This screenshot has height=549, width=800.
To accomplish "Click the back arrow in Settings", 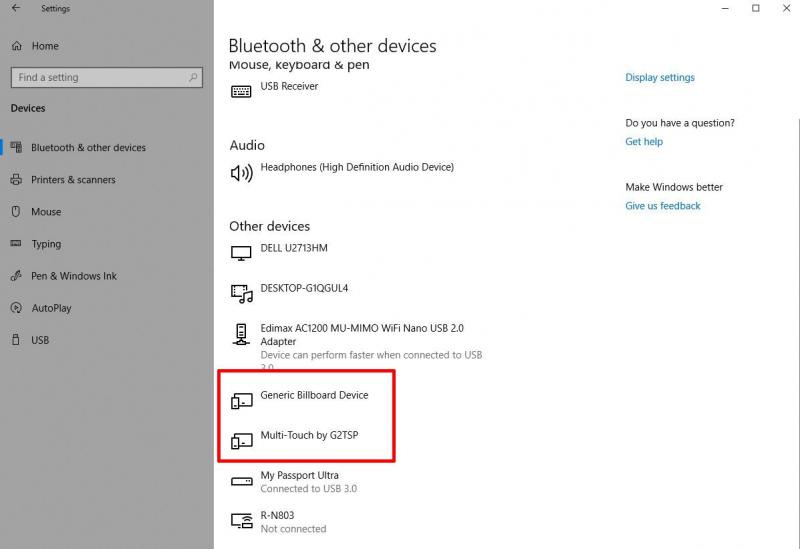I will 15,8.
